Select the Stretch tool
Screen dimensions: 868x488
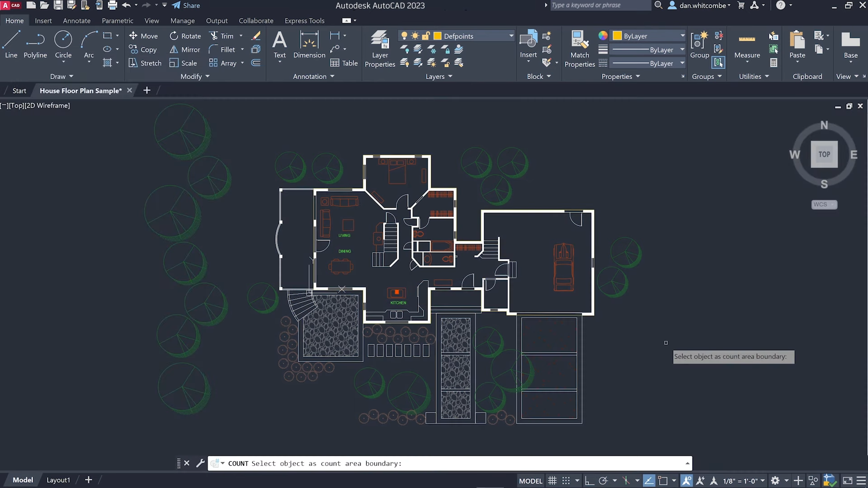151,62
